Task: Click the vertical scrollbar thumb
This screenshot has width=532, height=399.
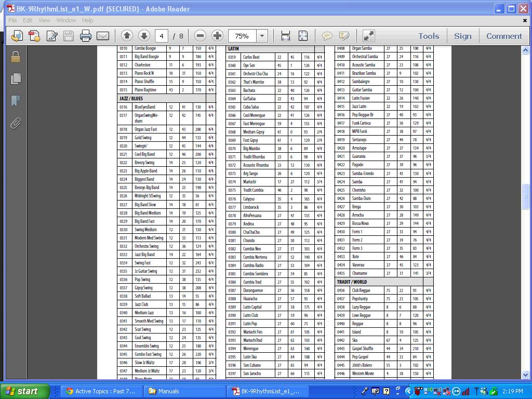Action: [x=525, y=197]
